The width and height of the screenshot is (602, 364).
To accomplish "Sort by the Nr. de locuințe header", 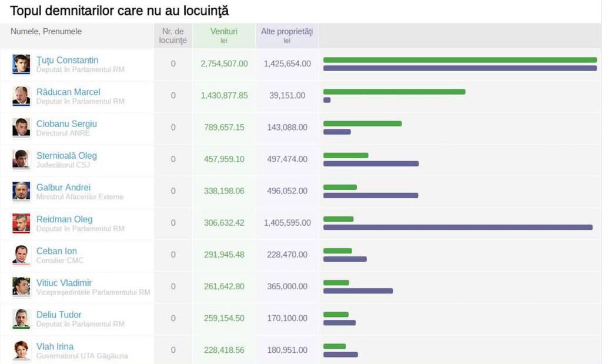I will click(173, 36).
